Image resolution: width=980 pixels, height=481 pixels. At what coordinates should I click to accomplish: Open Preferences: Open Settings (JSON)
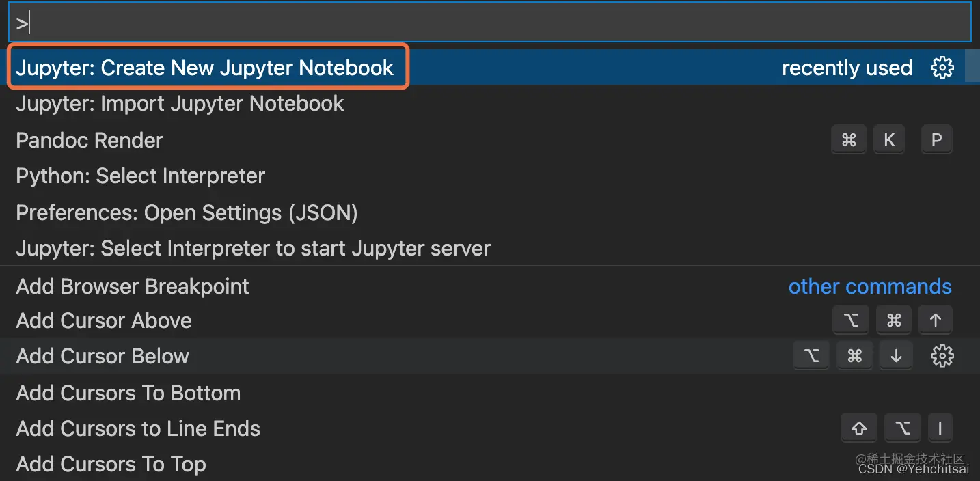coord(187,212)
